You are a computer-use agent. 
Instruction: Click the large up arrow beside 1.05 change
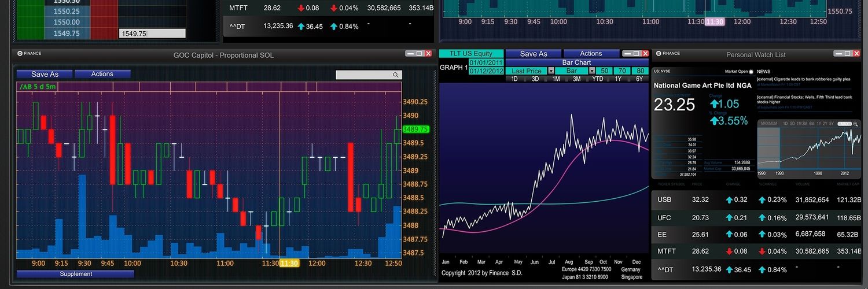[x=714, y=104]
